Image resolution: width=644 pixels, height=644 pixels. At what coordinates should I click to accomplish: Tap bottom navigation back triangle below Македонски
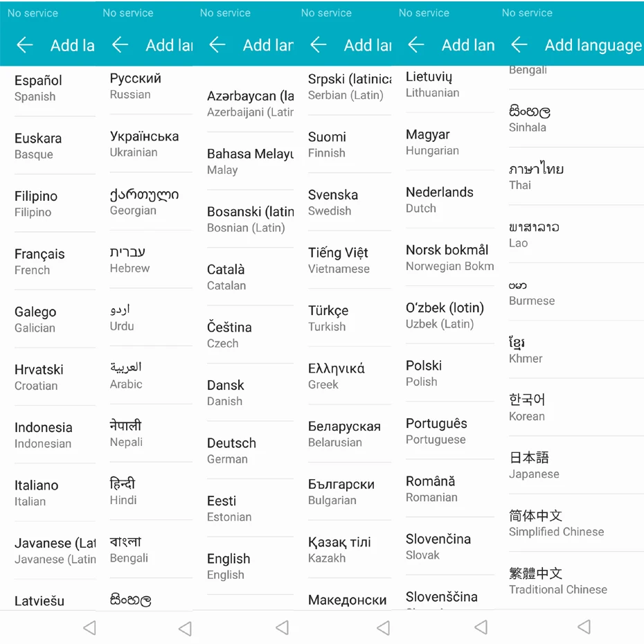click(x=384, y=627)
